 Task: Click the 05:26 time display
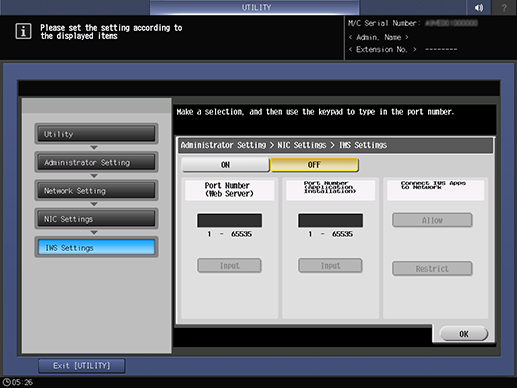pos(22,382)
